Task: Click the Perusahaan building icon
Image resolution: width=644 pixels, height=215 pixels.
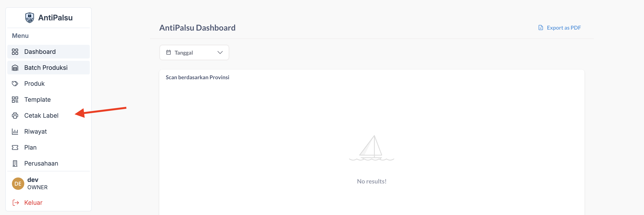Action: click(15, 164)
